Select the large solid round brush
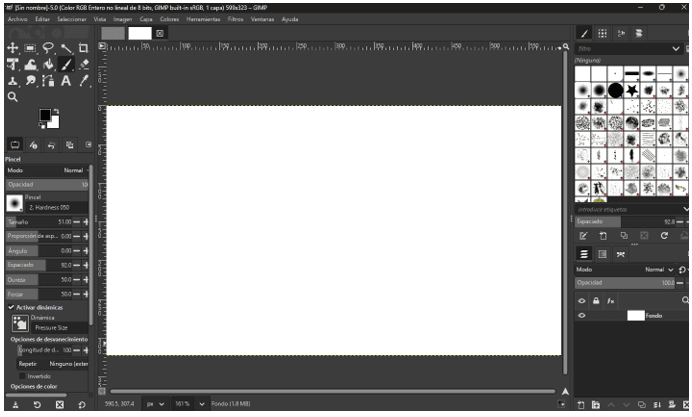This screenshot has height=417, width=692. coord(616,90)
